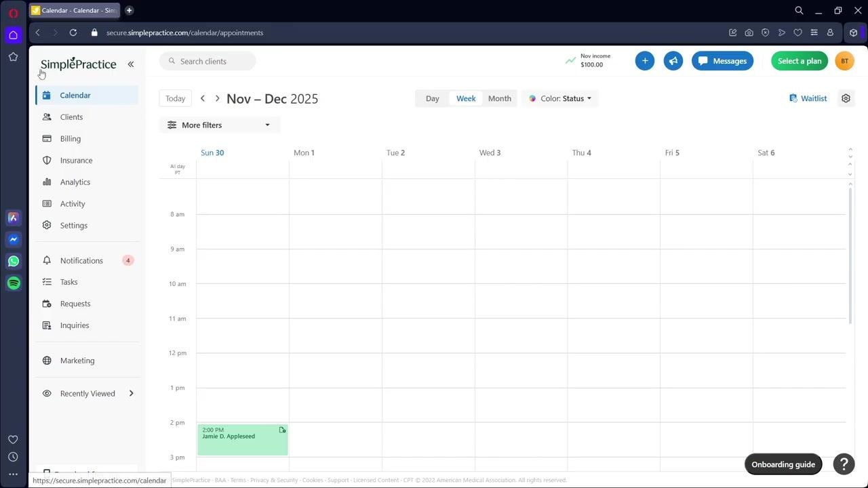The height and width of the screenshot is (488, 868).
Task: Open the megaphone announcements icon
Action: tap(673, 61)
